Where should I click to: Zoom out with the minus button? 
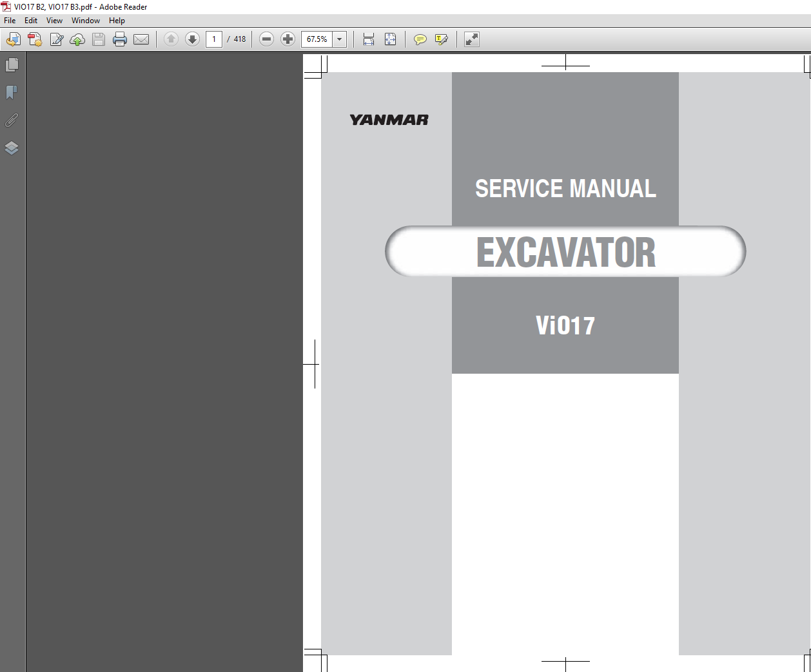pos(266,39)
